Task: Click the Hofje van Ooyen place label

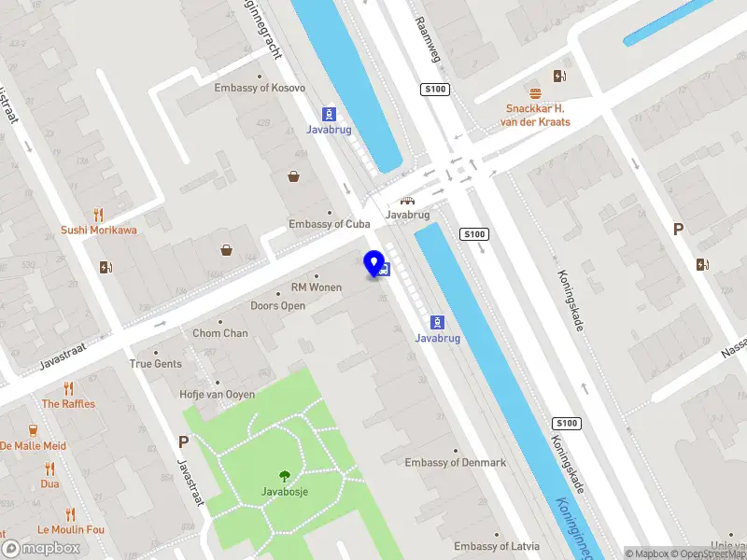Action: 218,394
